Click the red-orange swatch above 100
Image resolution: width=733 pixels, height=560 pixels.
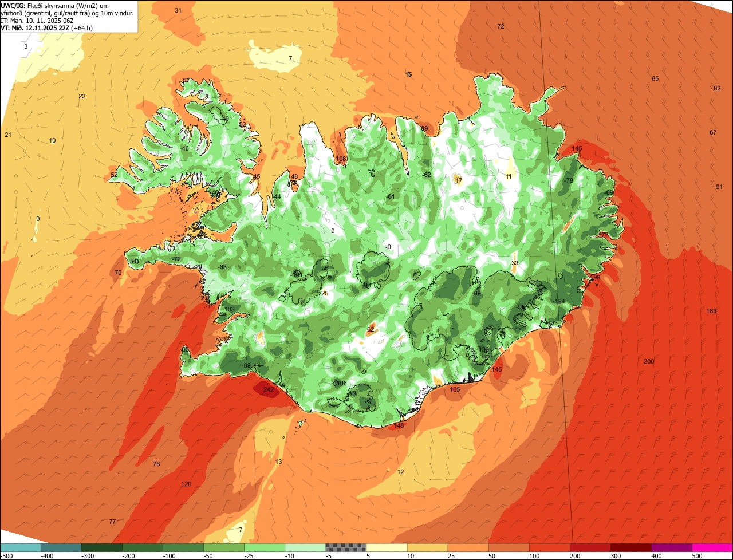click(x=549, y=547)
